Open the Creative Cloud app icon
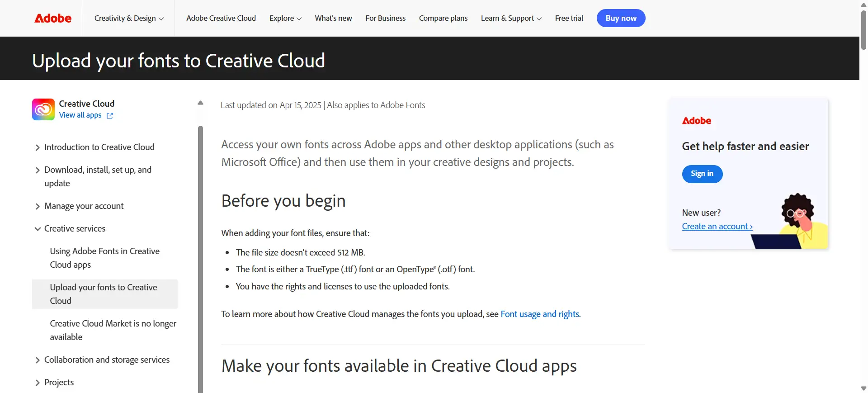The height and width of the screenshot is (393, 868). 43,109
